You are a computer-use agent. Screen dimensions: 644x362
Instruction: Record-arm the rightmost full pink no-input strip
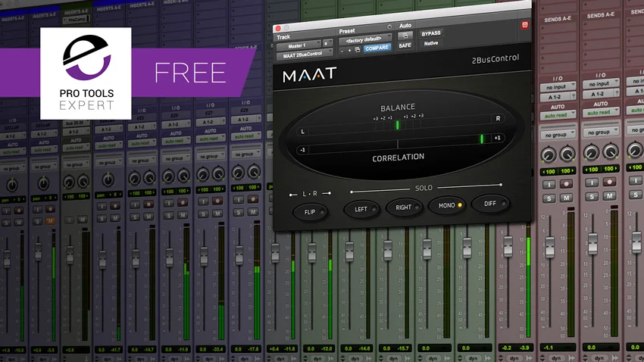tap(609, 181)
